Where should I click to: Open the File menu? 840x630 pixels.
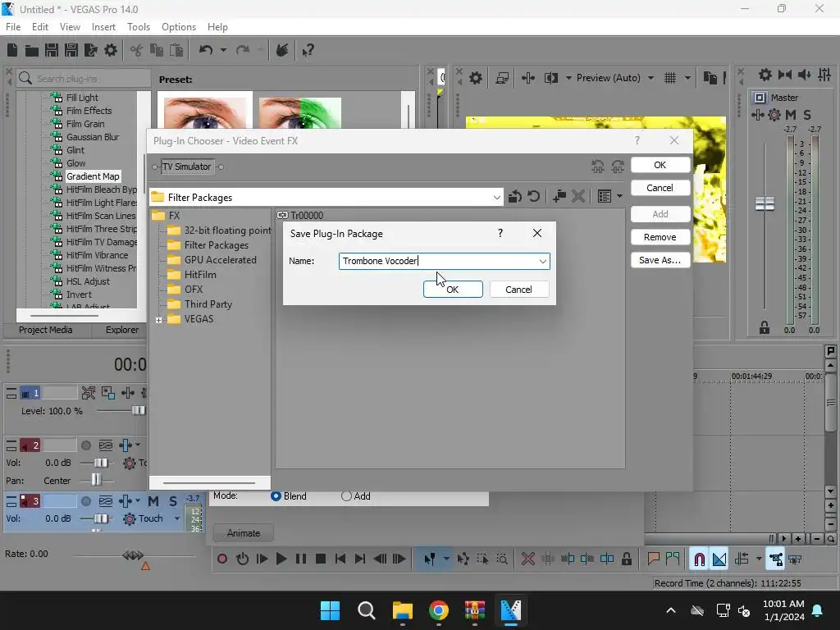coord(13,27)
